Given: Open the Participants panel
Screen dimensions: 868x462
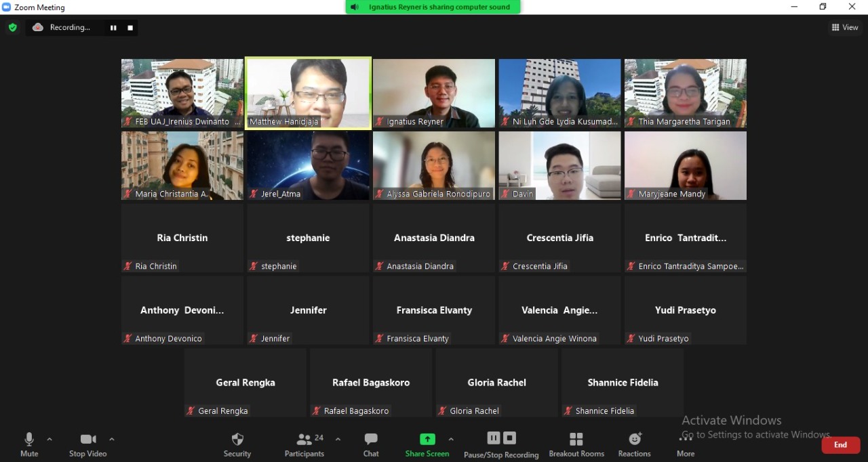Looking at the screenshot, I should pos(304,444).
